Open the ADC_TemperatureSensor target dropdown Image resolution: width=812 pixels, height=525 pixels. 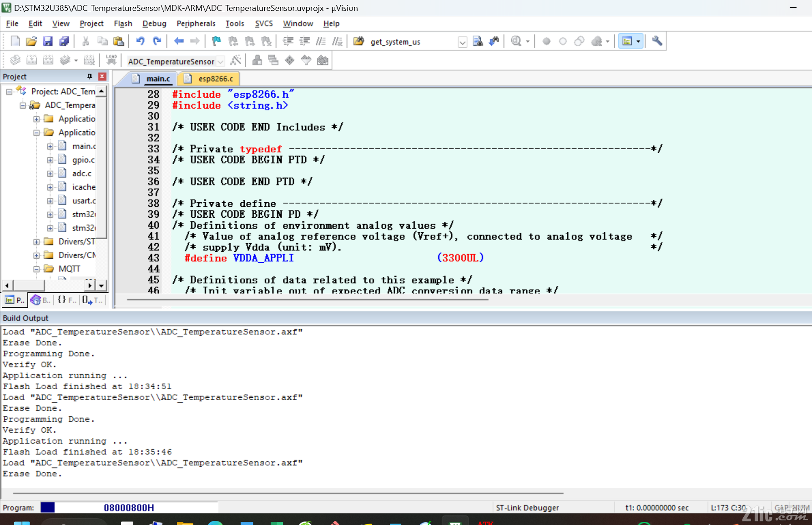(x=221, y=61)
